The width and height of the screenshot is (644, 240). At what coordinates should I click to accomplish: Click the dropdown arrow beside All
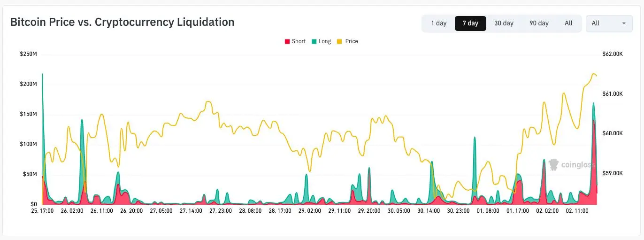pyautogui.click(x=624, y=23)
